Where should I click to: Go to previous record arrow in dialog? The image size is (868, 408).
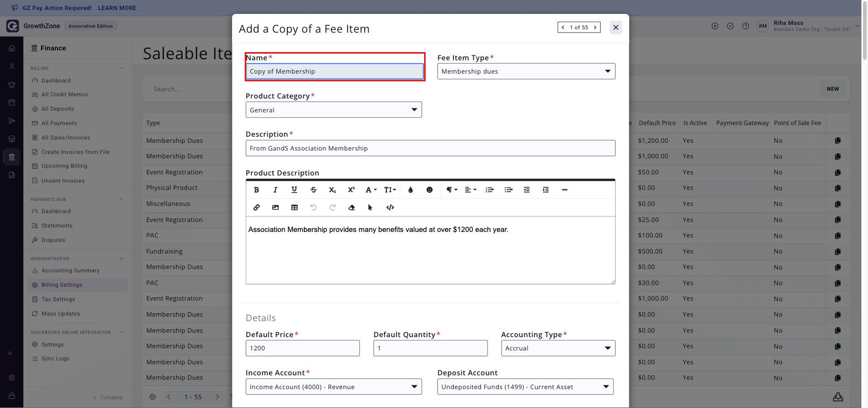[x=563, y=27]
